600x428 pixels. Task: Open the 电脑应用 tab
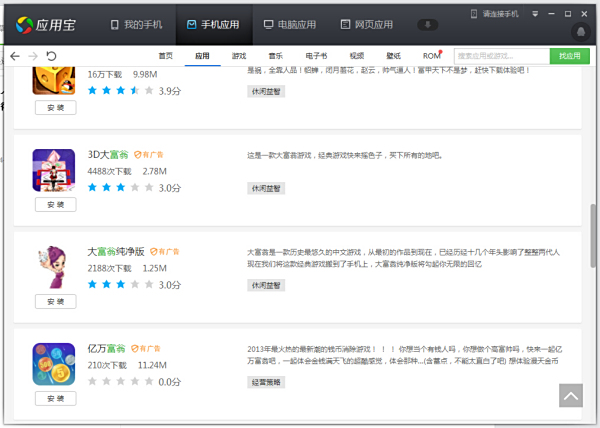pos(290,25)
